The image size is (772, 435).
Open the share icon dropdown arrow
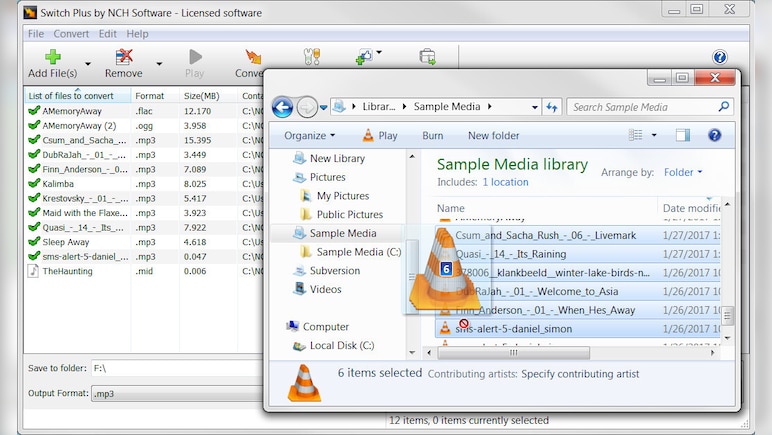pyautogui.click(x=379, y=52)
